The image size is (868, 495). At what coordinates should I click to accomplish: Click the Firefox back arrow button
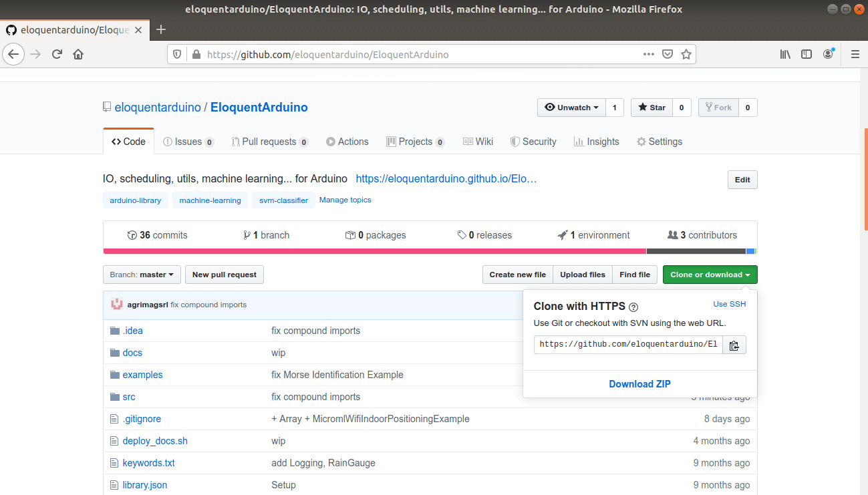pos(14,55)
